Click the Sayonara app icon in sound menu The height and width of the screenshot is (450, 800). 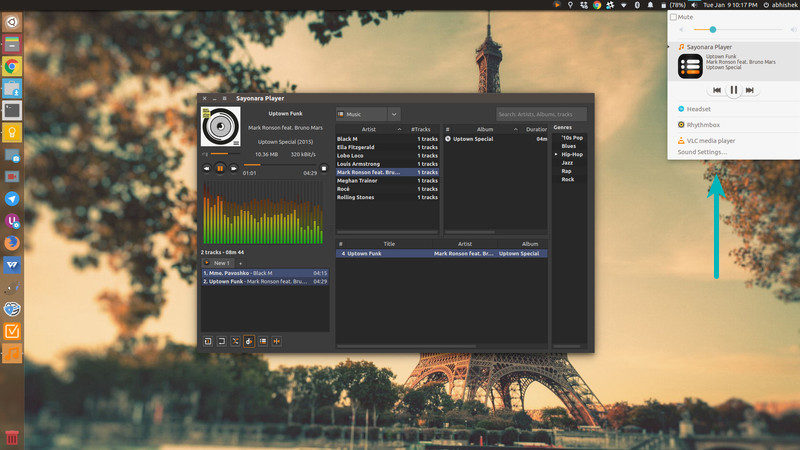(x=690, y=66)
